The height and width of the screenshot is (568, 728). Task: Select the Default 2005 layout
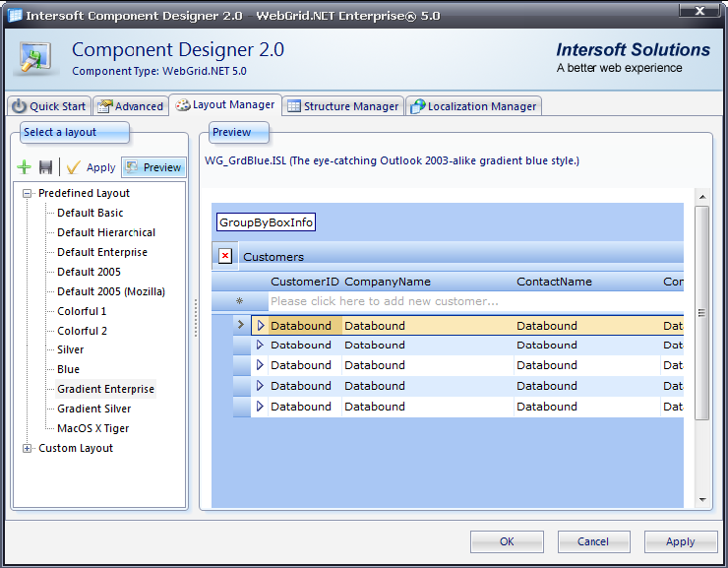coord(89,272)
